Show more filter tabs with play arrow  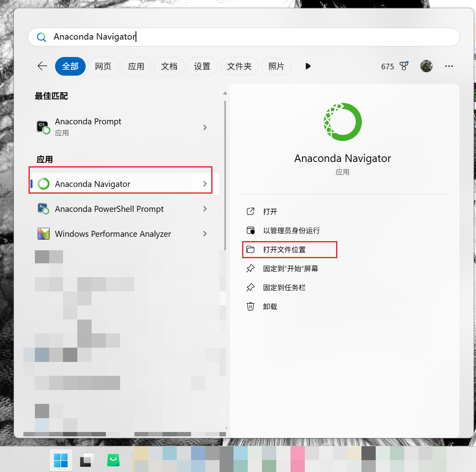click(308, 66)
